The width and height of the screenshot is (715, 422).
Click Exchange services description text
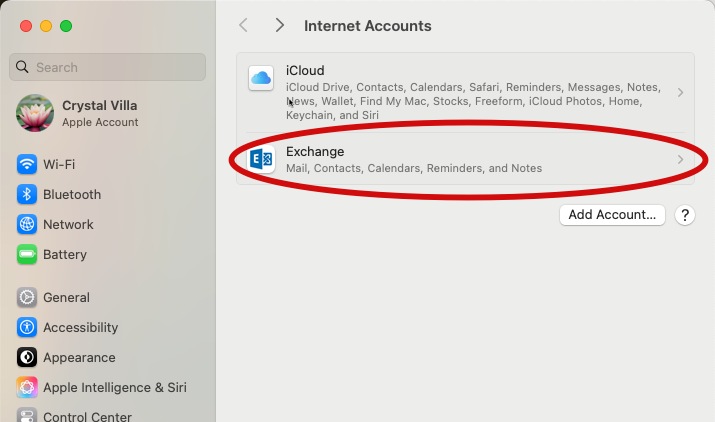pyautogui.click(x=414, y=168)
